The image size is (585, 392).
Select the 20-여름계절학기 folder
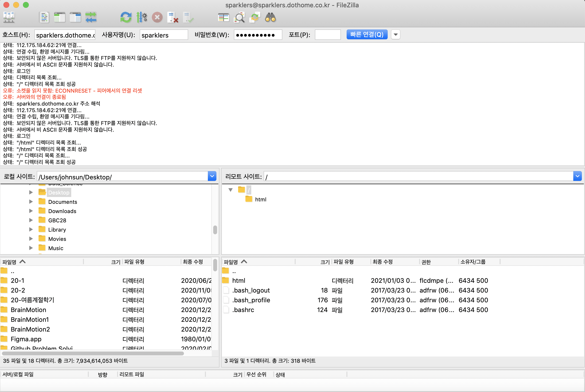(106, 300)
